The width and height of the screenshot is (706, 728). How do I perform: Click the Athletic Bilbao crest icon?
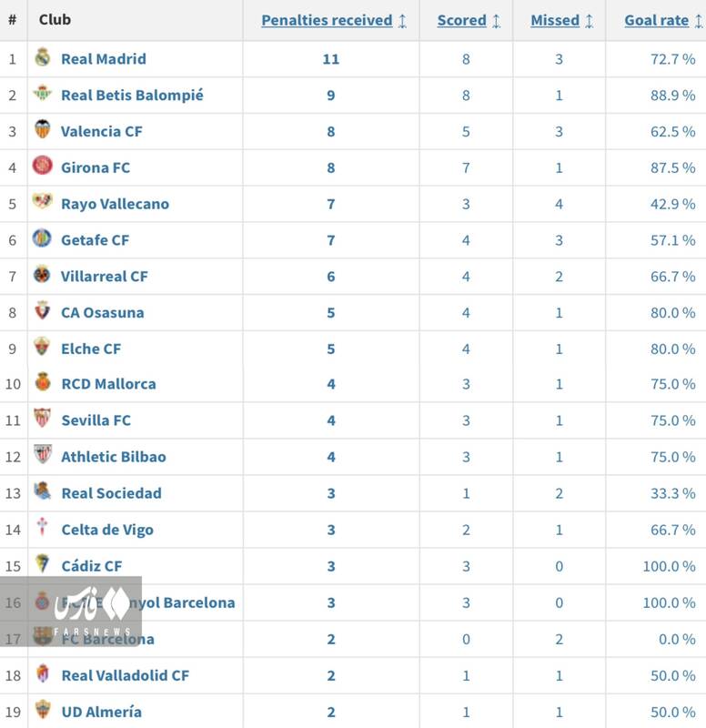click(x=43, y=454)
